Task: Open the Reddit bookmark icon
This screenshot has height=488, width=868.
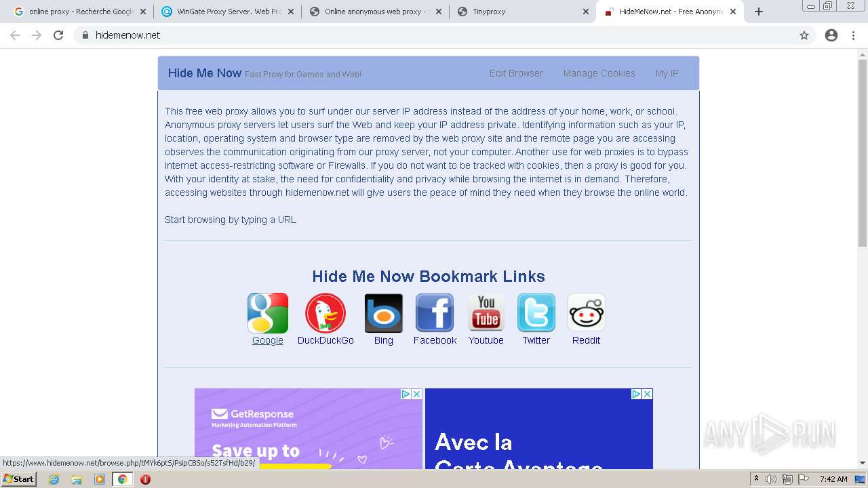Action: pyautogui.click(x=587, y=313)
